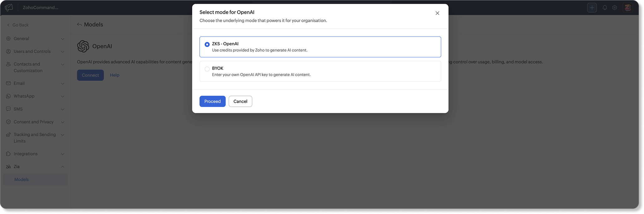
Task: Click the Tracking and Sending Limits icon
Action: [8, 135]
